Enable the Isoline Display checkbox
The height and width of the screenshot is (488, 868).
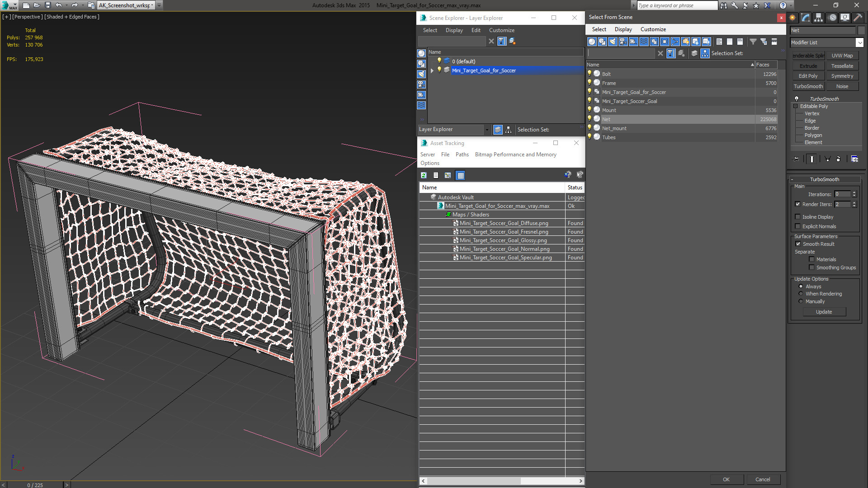798,217
